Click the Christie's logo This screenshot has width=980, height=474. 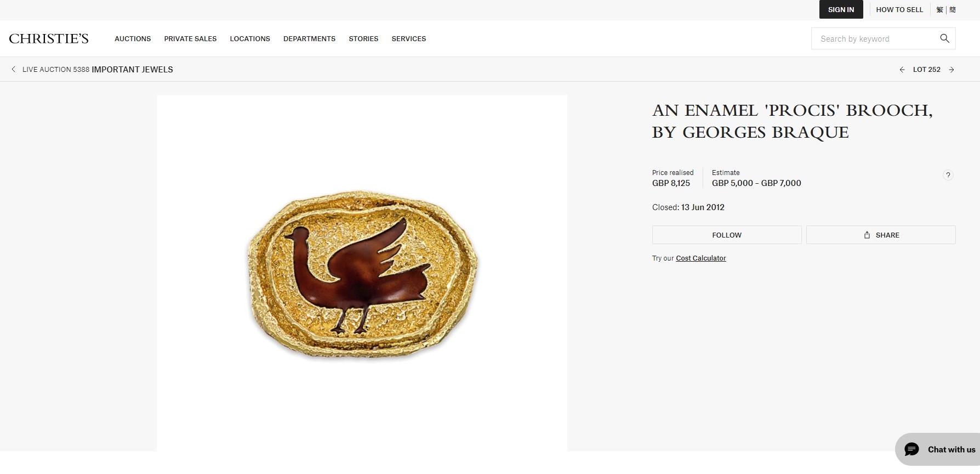pyautogui.click(x=49, y=38)
